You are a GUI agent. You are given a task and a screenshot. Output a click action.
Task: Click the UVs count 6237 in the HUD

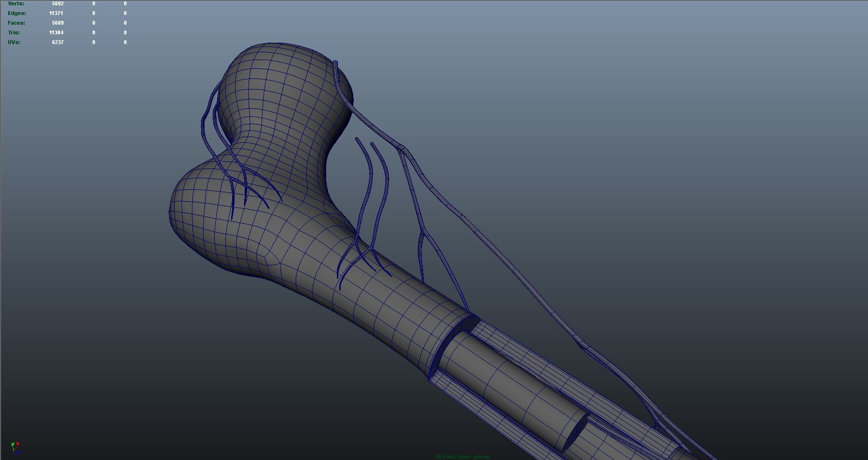58,42
